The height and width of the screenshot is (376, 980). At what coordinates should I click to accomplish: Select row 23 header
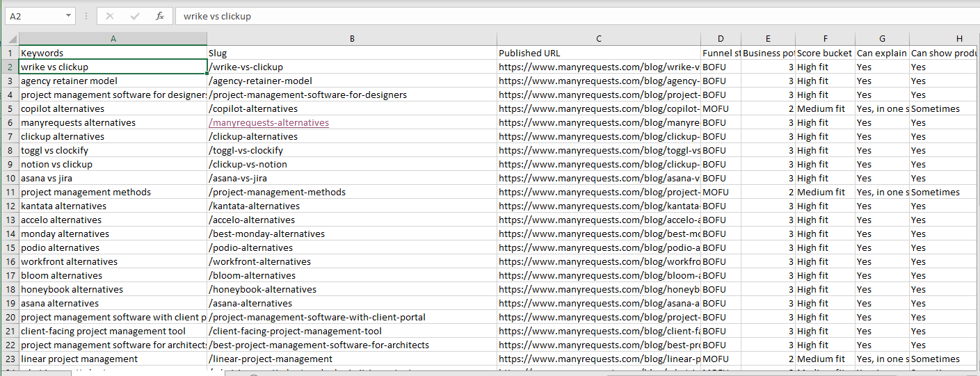(10, 359)
